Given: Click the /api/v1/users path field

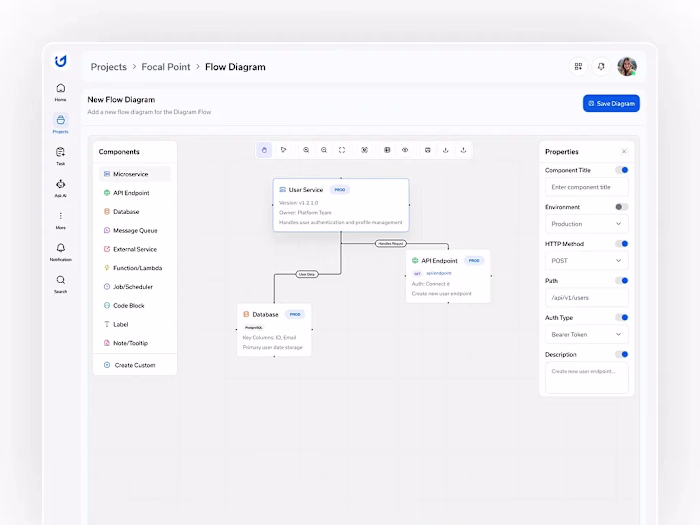Looking at the screenshot, I should click(x=587, y=298).
